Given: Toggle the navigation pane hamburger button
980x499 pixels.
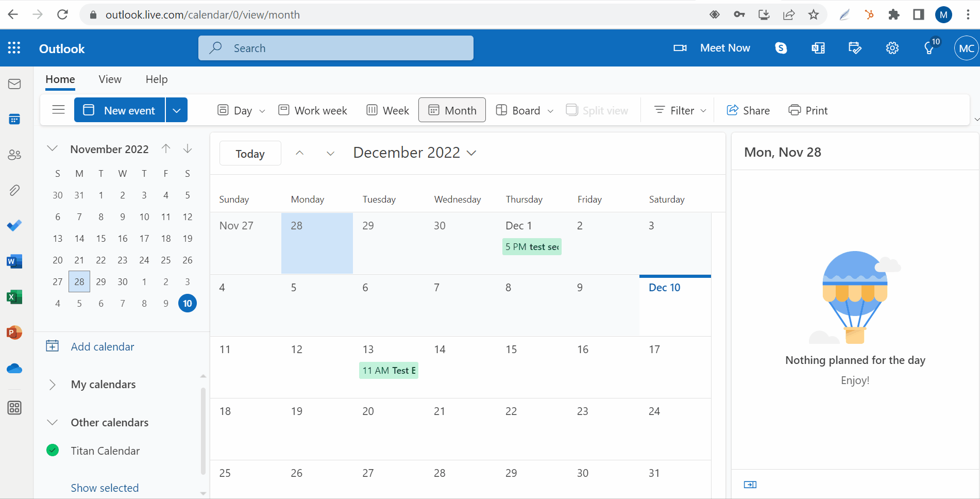Looking at the screenshot, I should [59, 110].
